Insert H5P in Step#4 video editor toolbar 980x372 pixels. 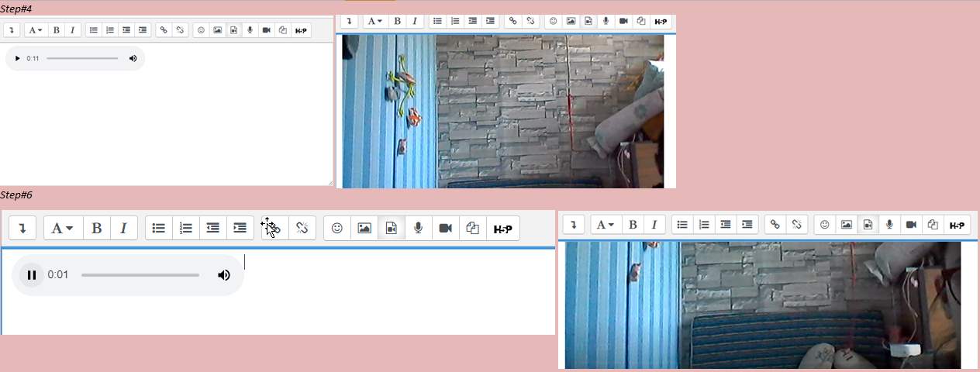[x=661, y=21]
